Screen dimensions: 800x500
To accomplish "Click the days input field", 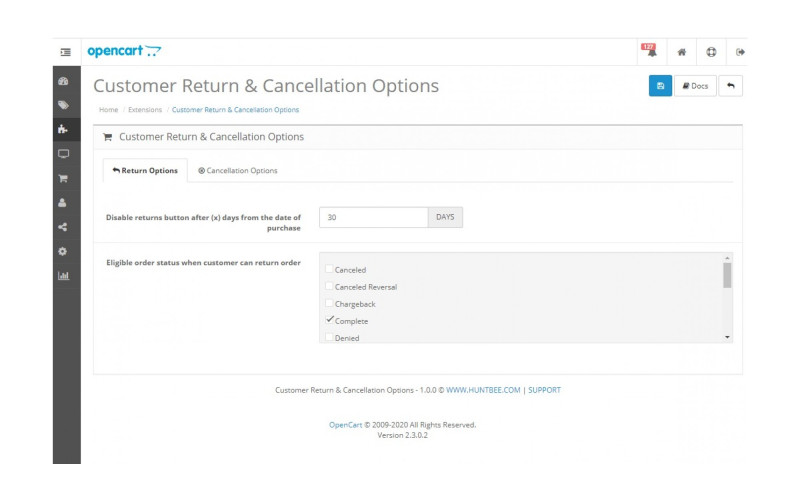I will [x=373, y=217].
